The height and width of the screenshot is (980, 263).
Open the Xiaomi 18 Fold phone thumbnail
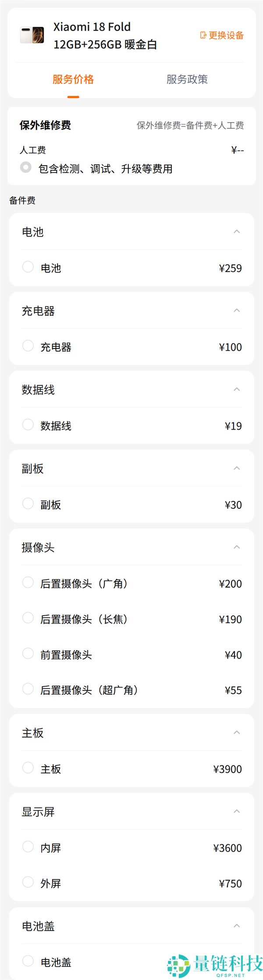32,35
